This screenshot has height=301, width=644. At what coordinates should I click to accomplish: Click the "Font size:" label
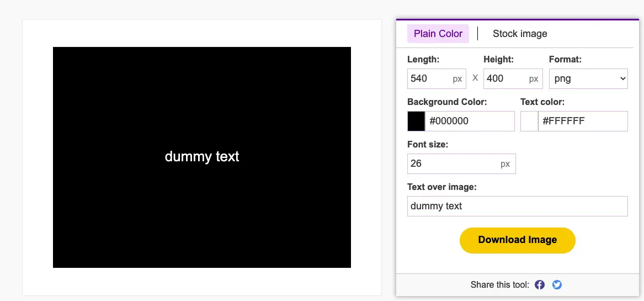[428, 144]
